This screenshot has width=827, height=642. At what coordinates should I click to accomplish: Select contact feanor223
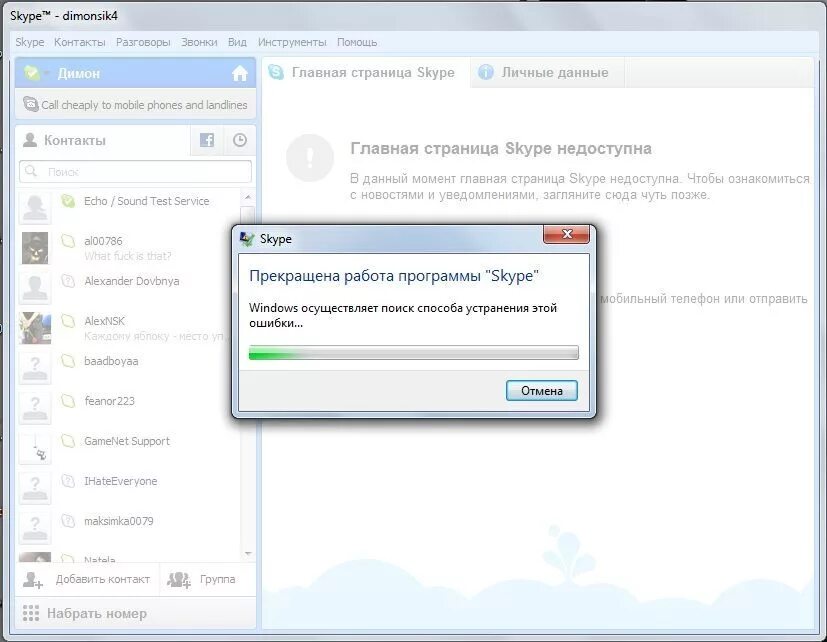[x=129, y=408]
